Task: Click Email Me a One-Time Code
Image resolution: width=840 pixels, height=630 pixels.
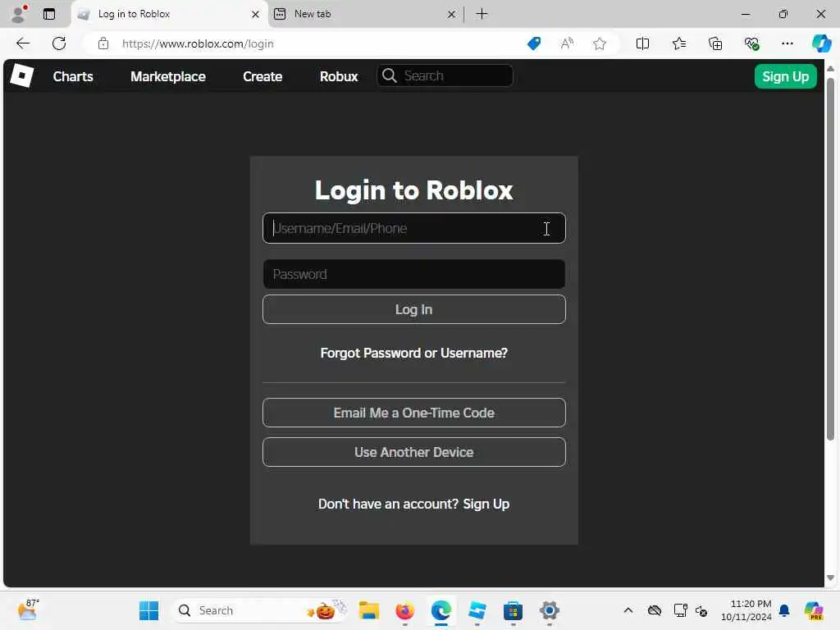Action: tap(413, 413)
